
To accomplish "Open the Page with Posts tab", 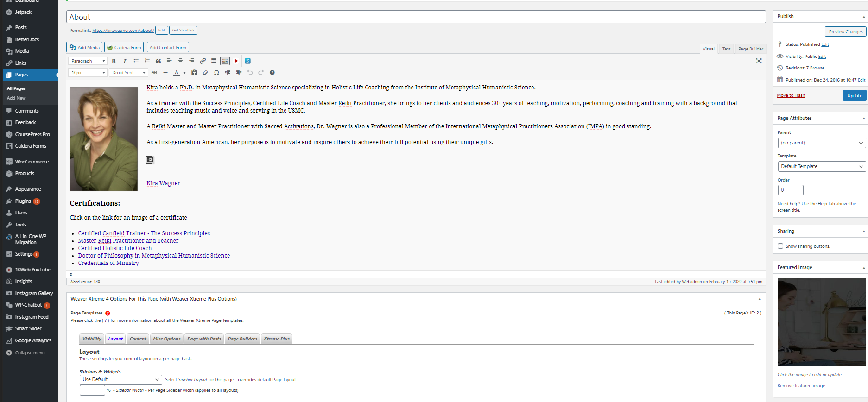I will 204,339.
